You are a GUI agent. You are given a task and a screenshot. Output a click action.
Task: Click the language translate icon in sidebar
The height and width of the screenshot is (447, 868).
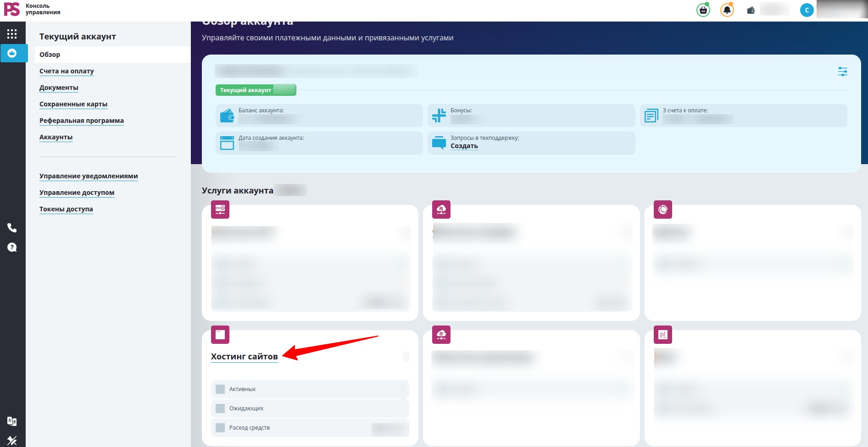click(12, 421)
